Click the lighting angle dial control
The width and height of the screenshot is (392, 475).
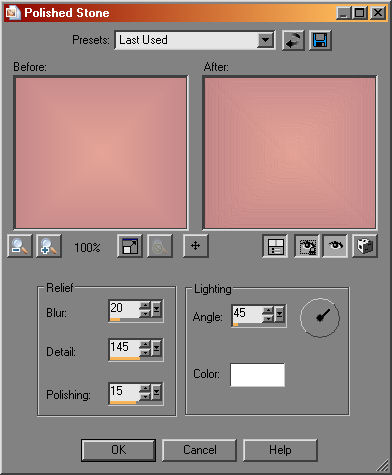(x=320, y=317)
